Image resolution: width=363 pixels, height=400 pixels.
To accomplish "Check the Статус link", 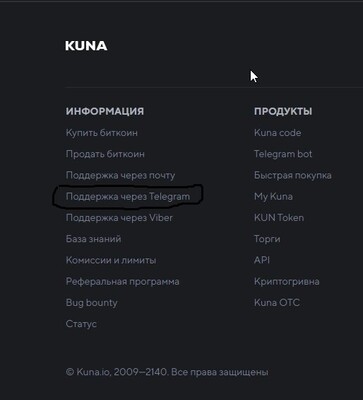I will pyautogui.click(x=81, y=324).
